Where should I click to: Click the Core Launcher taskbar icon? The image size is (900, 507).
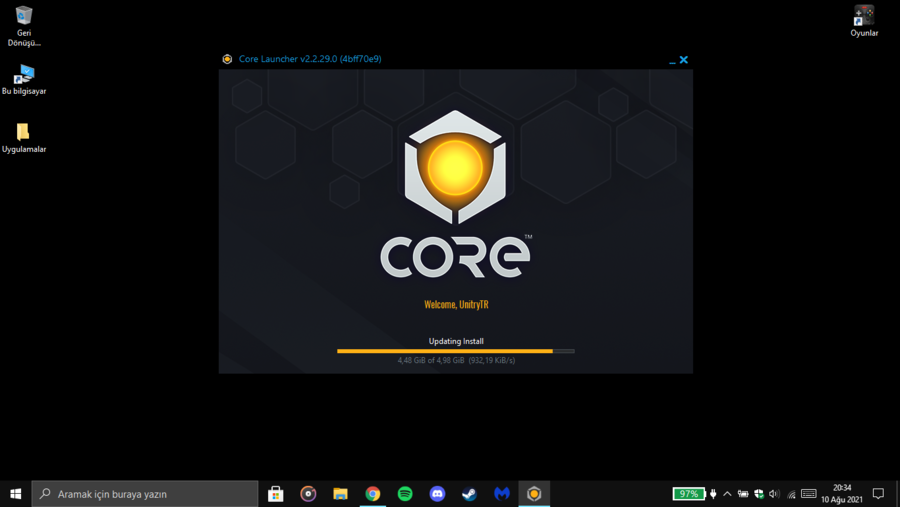click(x=534, y=494)
